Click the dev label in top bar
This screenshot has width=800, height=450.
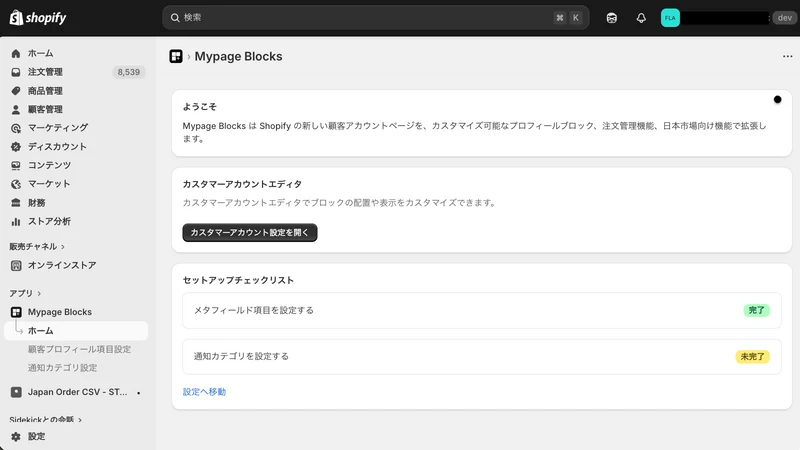tap(784, 18)
